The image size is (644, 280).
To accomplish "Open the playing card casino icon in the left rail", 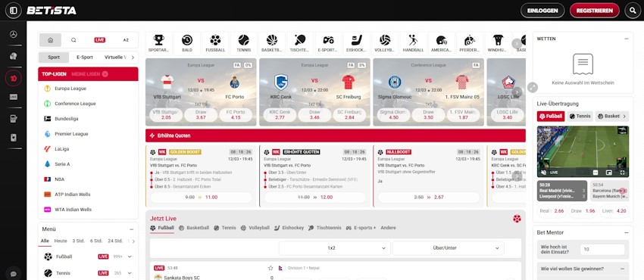I will click(13, 137).
